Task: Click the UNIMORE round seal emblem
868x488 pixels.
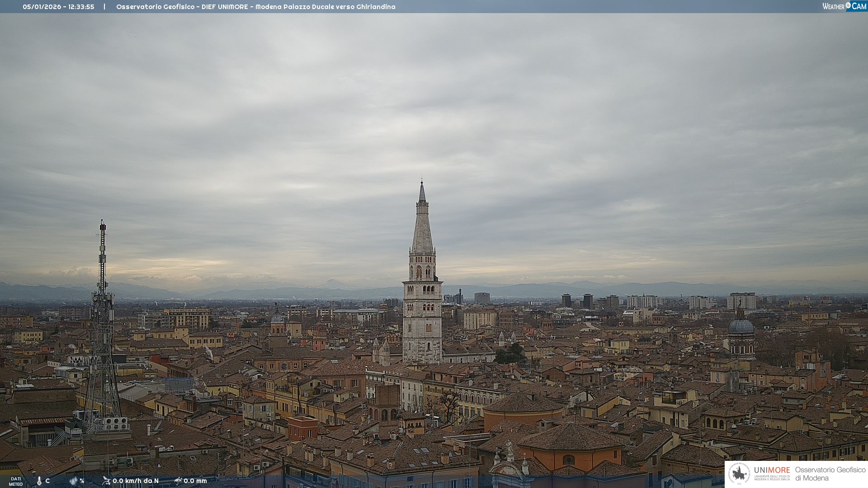Action: (x=739, y=474)
